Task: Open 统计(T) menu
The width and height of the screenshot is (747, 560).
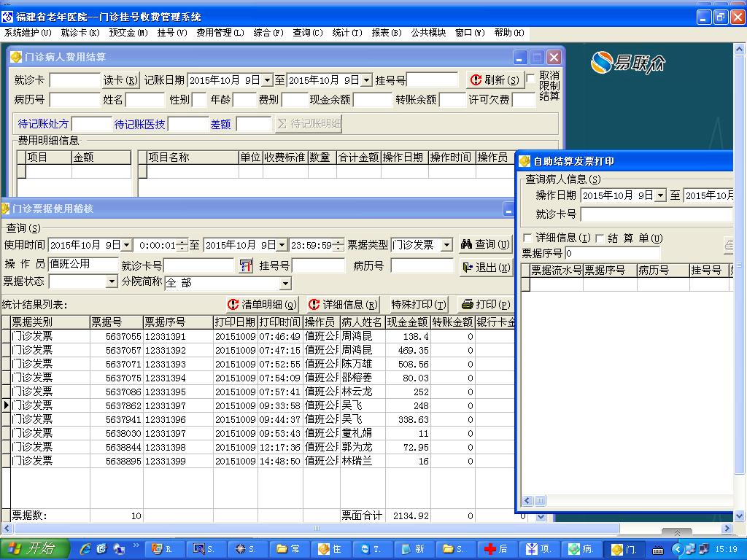Action: point(347,32)
